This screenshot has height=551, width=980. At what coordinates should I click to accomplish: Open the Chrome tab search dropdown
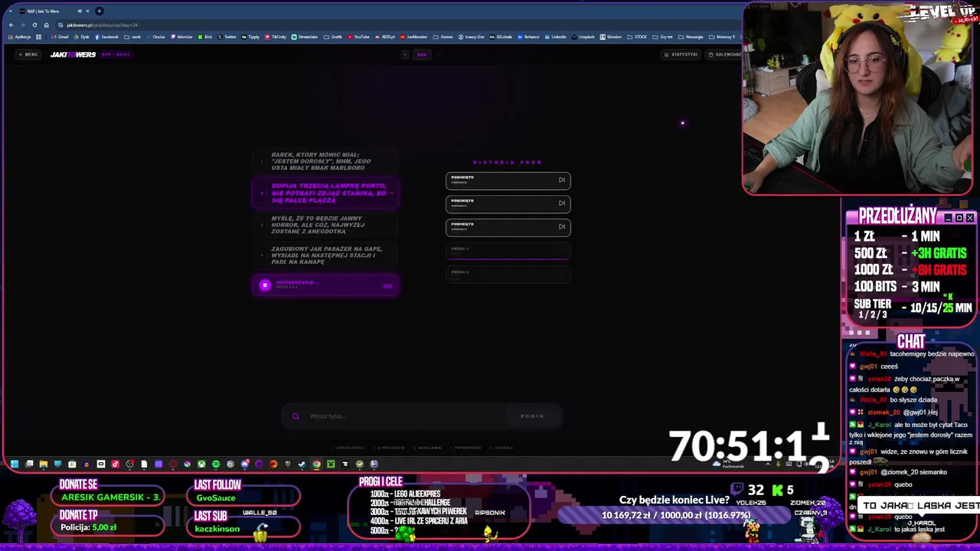[10, 11]
